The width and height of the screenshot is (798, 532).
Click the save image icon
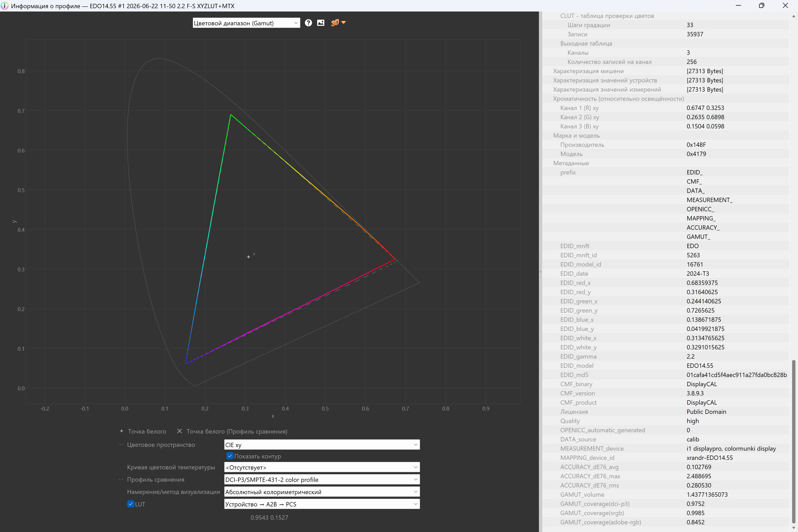(321, 23)
